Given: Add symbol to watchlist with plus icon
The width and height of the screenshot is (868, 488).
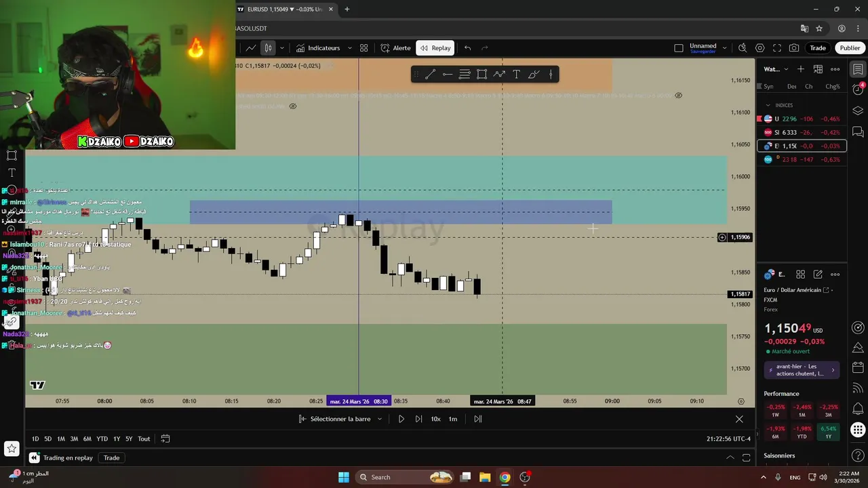Looking at the screenshot, I should point(801,69).
